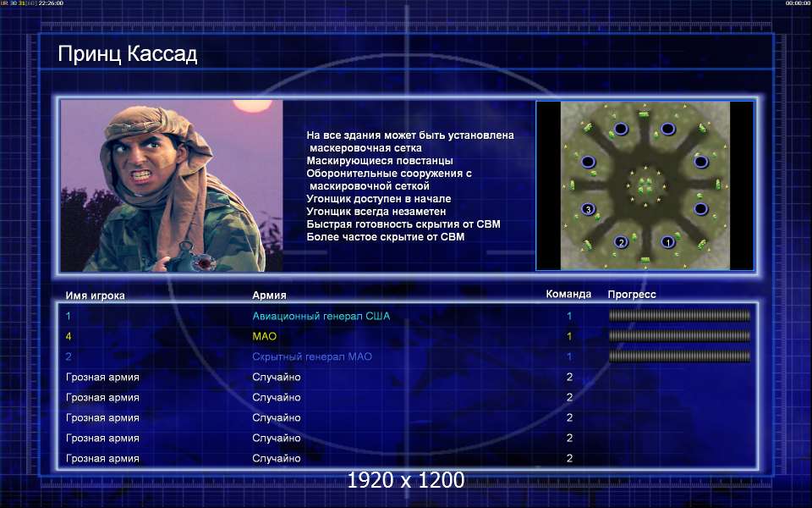Click the Имя игрока column header
This screenshot has width=812, height=508.
[x=96, y=295]
